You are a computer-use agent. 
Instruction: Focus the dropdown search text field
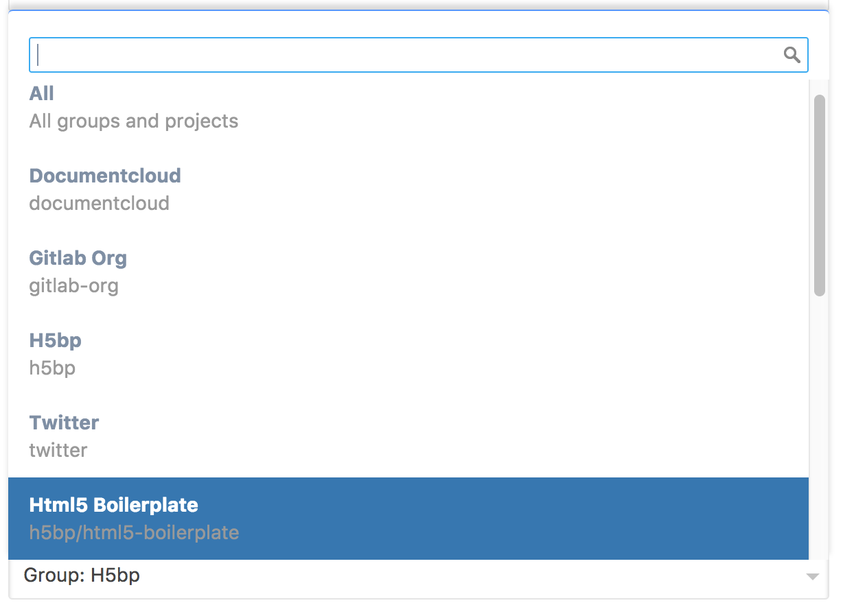point(405,55)
